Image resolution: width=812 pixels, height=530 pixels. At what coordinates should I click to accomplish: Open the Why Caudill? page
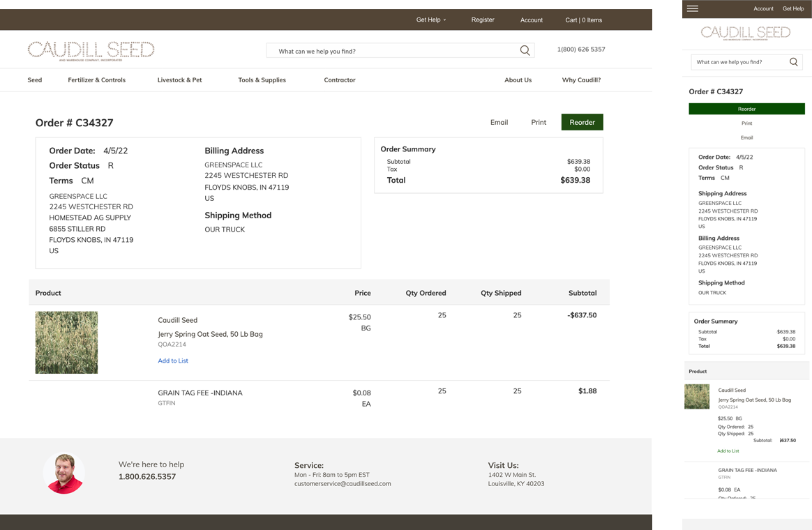pos(582,79)
